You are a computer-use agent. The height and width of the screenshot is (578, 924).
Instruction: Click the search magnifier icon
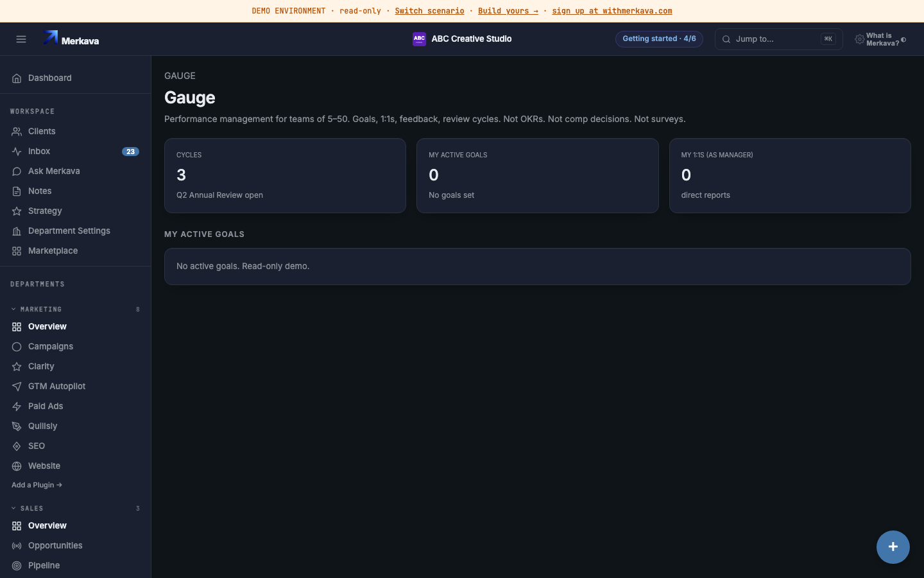click(x=726, y=39)
